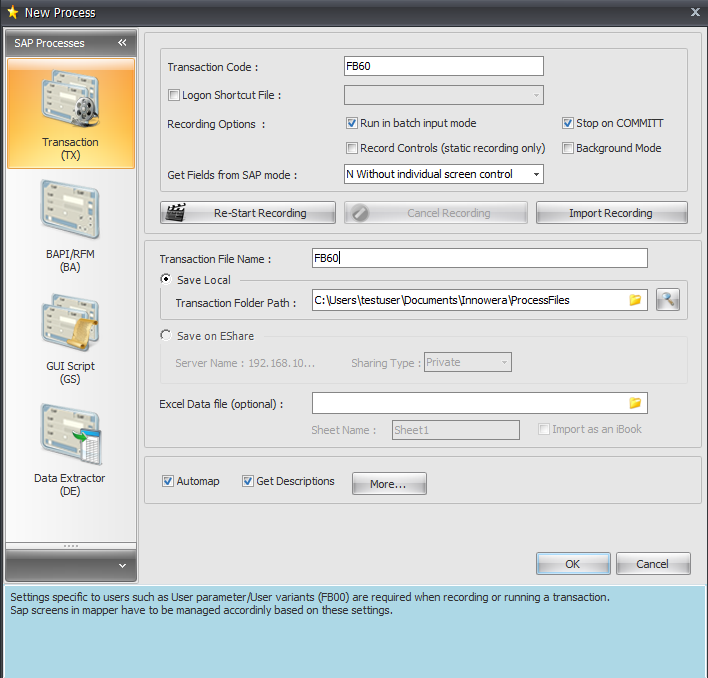Toggle the Stop on COMMITT checkbox
This screenshot has height=678, width=708.
(x=568, y=124)
